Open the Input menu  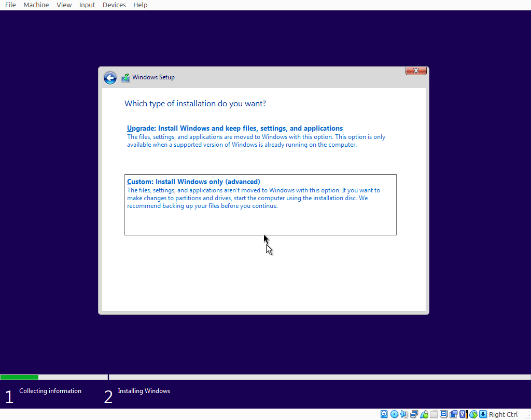click(87, 5)
